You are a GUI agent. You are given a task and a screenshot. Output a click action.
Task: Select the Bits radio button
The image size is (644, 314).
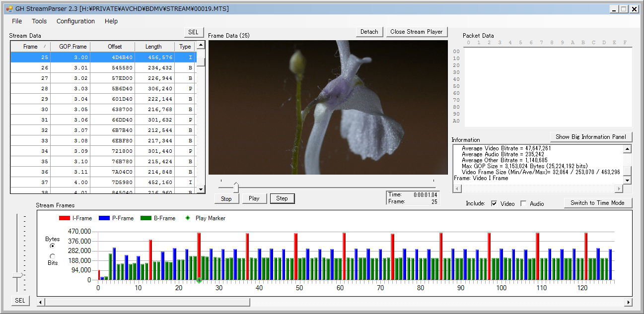tap(53, 256)
